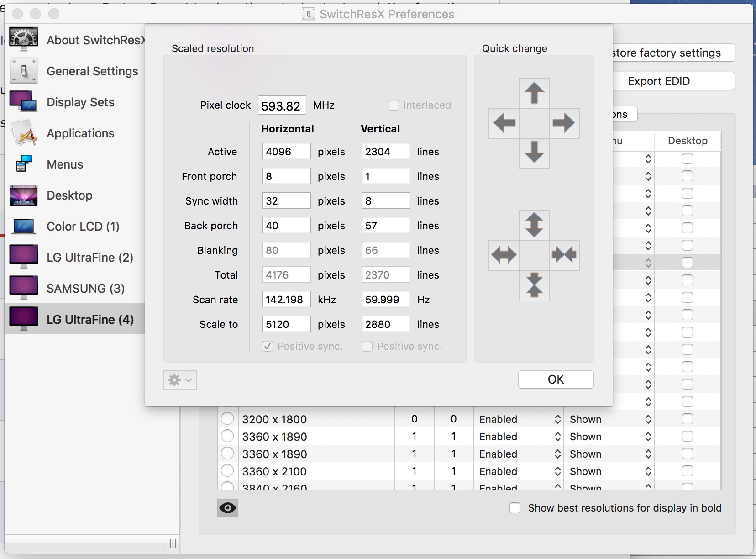
Task: Open Enabled dropdown for 3200 x 1800
Action: (x=520, y=419)
